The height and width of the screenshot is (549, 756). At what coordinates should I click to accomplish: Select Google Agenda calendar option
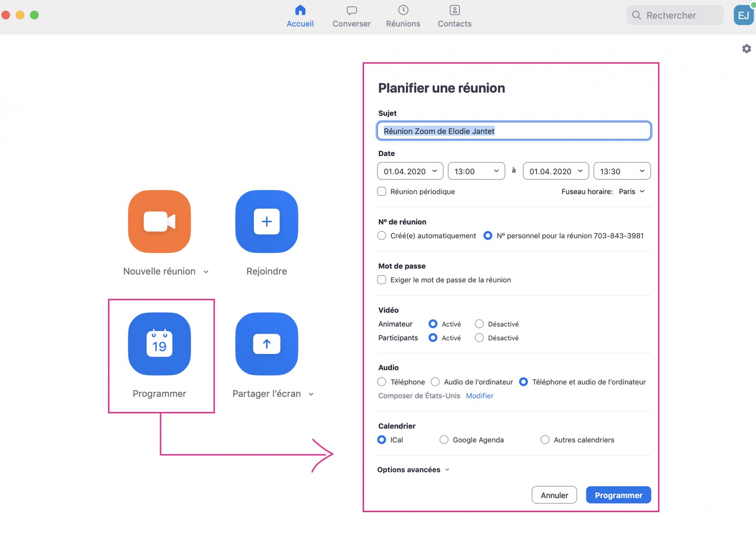tap(444, 440)
